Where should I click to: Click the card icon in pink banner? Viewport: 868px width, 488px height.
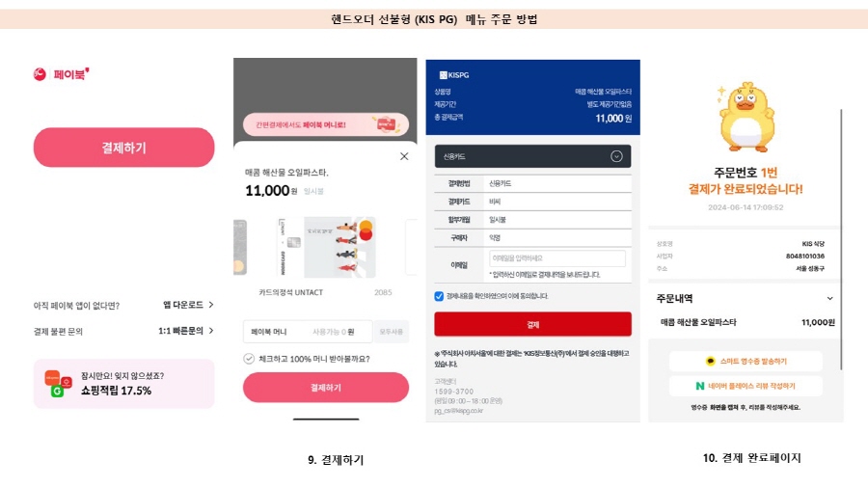click(387, 124)
